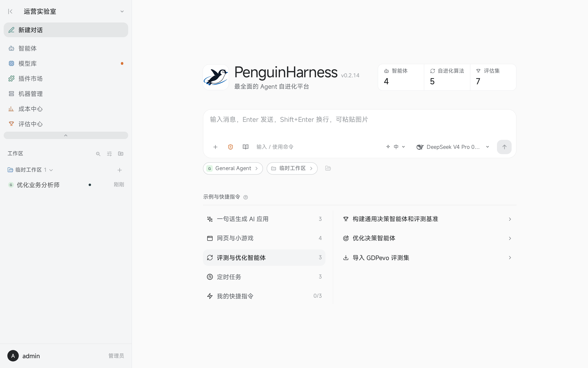The height and width of the screenshot is (368, 588).
Task: Go to 插件市场
Action: click(66, 79)
